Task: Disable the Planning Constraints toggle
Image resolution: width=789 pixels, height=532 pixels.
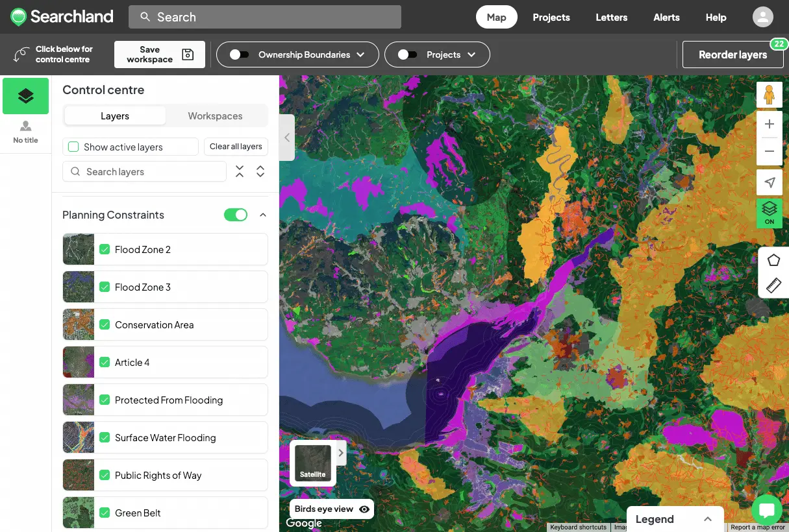Action: click(236, 215)
